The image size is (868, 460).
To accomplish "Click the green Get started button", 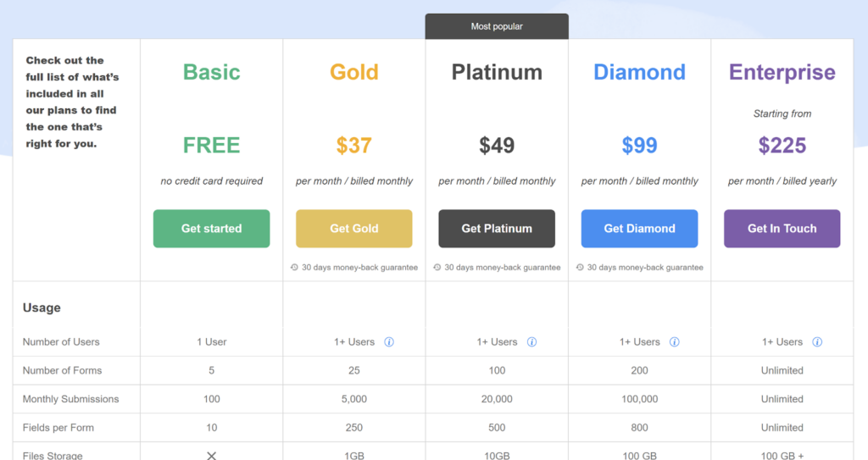I will tap(211, 229).
